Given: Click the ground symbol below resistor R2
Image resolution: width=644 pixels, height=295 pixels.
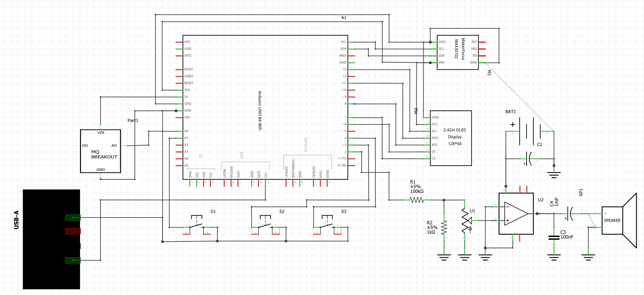Looking at the screenshot, I should (444, 257).
